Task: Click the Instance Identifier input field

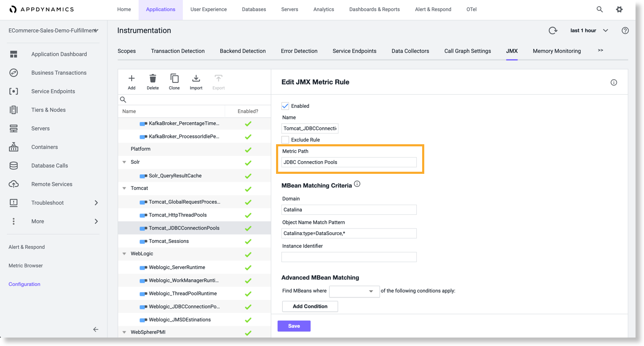Action: point(349,257)
